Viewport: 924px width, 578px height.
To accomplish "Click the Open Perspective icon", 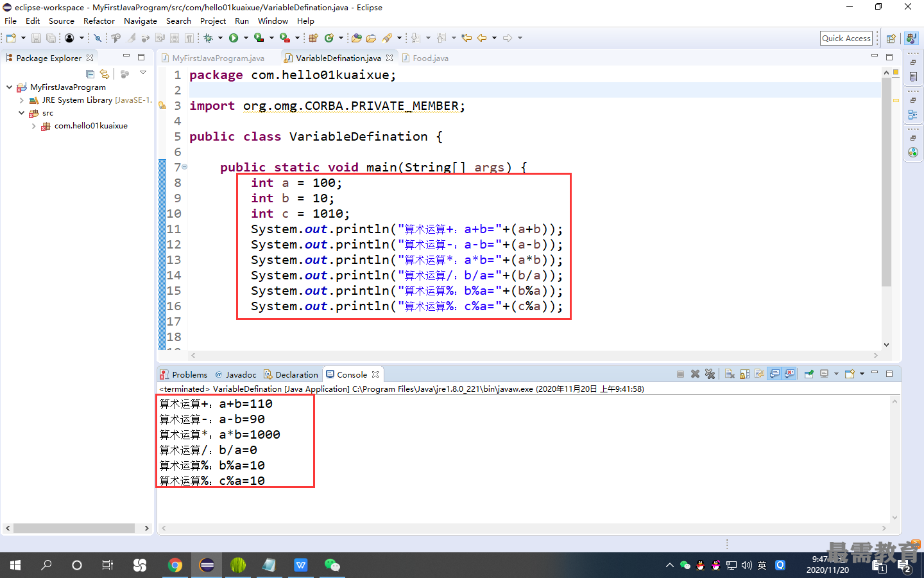I will [x=891, y=39].
